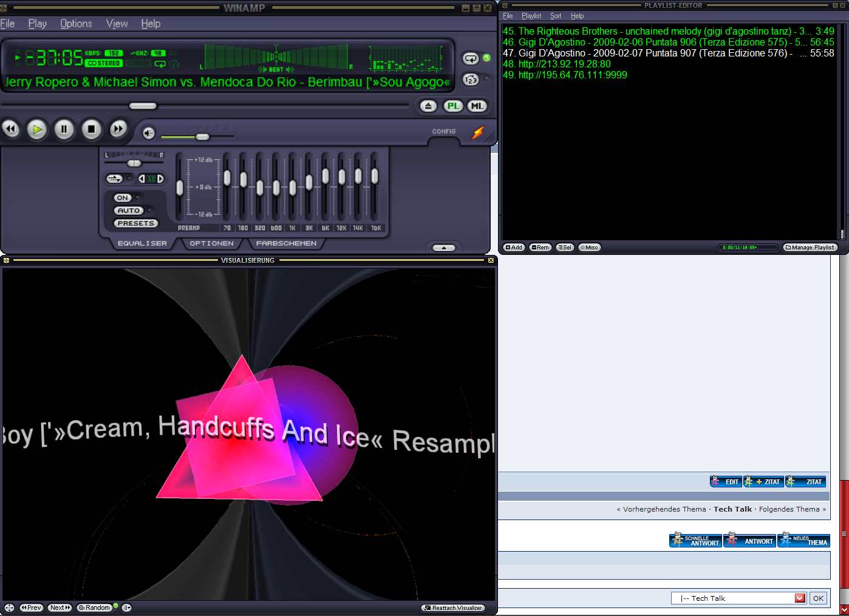Decrease crossfade seconds with left arrow

pos(141,178)
